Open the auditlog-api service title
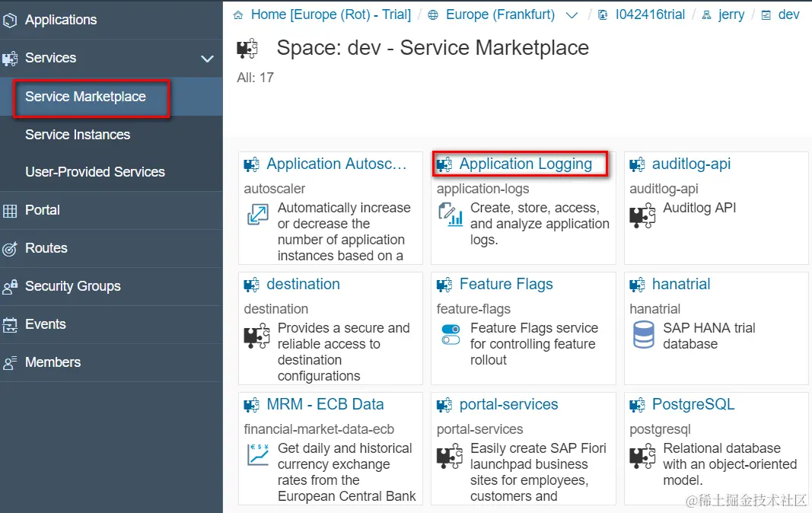 [x=691, y=164]
